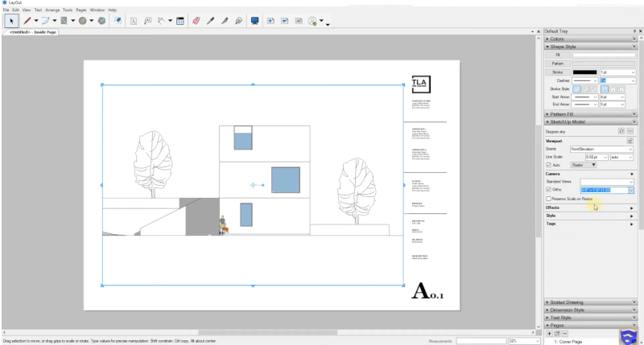This screenshot has height=345, width=644.
Task: Toggle the Auto render checkbox
Action: [x=549, y=165]
